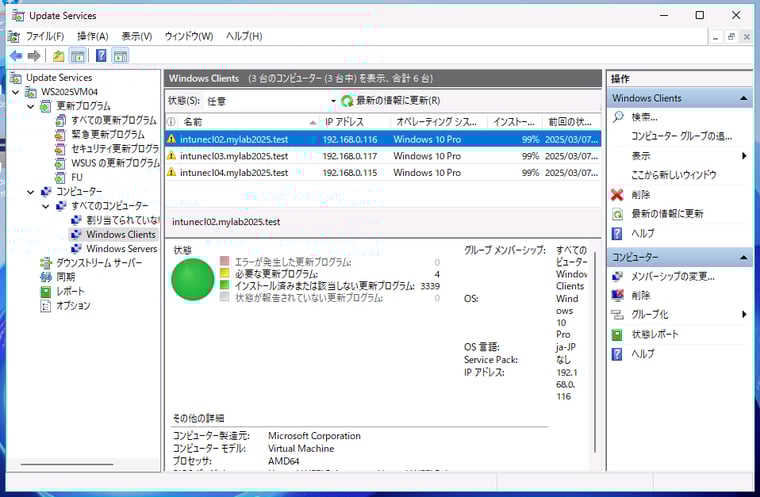
Task: Select the intunecl02.mylab2025.test row
Action: pyautogui.click(x=383, y=139)
